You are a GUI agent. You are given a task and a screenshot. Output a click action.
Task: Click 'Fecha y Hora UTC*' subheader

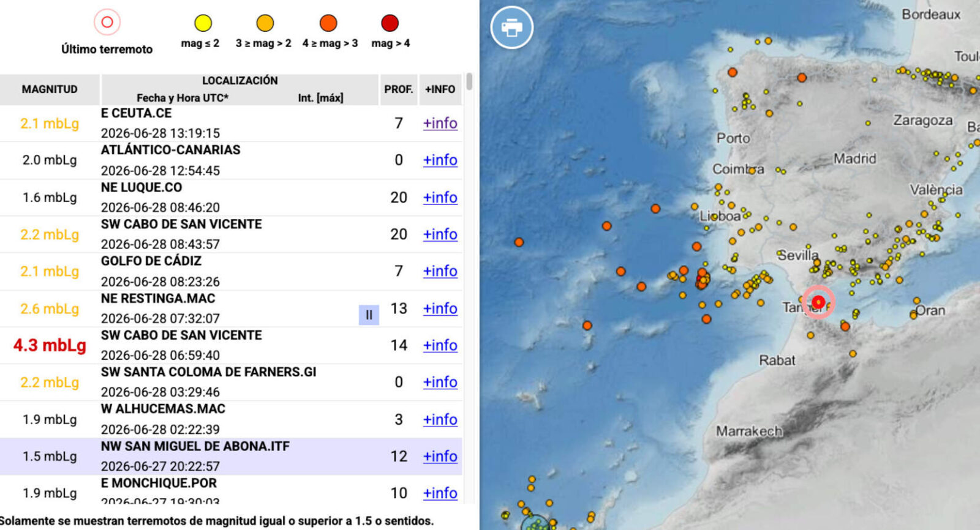tap(183, 98)
